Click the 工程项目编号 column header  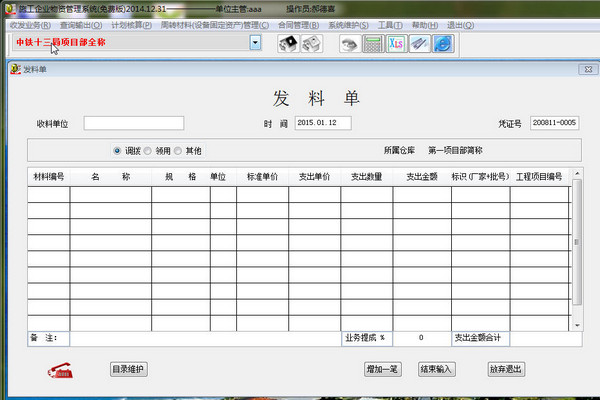[x=539, y=177]
